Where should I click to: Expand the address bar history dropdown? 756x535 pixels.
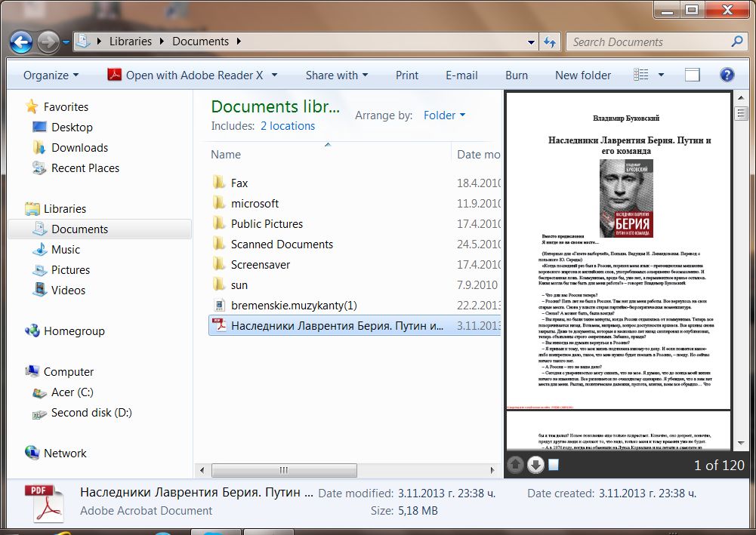pyautogui.click(x=531, y=42)
